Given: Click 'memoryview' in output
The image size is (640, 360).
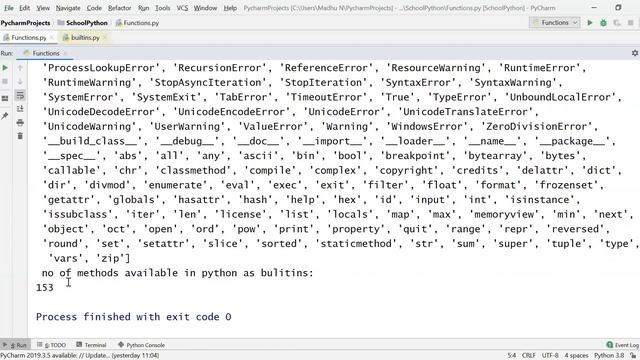Looking at the screenshot, I should [504, 214].
